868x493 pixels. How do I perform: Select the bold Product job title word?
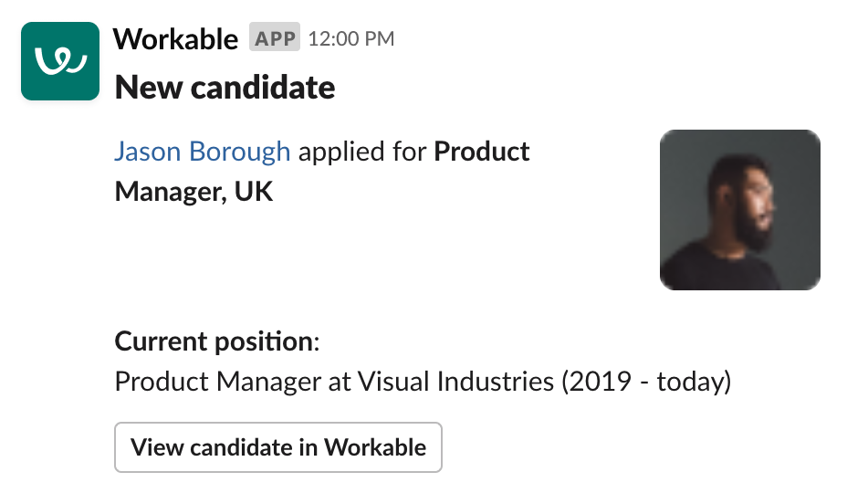point(482,152)
